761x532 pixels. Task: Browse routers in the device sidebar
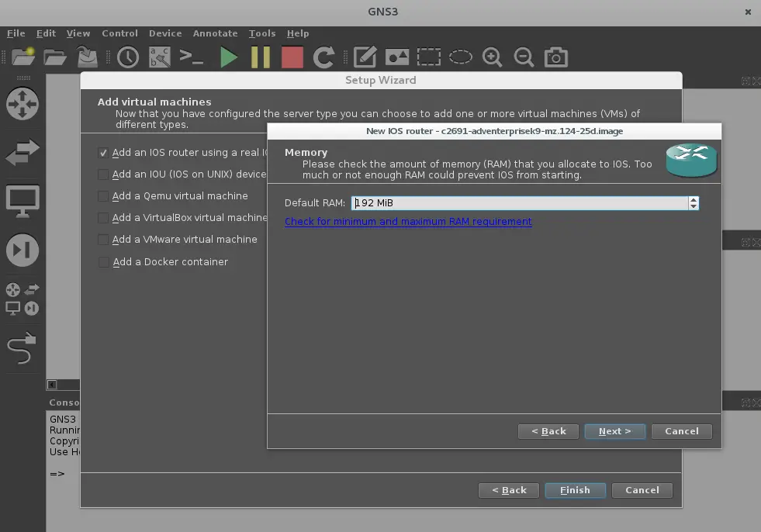(x=22, y=103)
